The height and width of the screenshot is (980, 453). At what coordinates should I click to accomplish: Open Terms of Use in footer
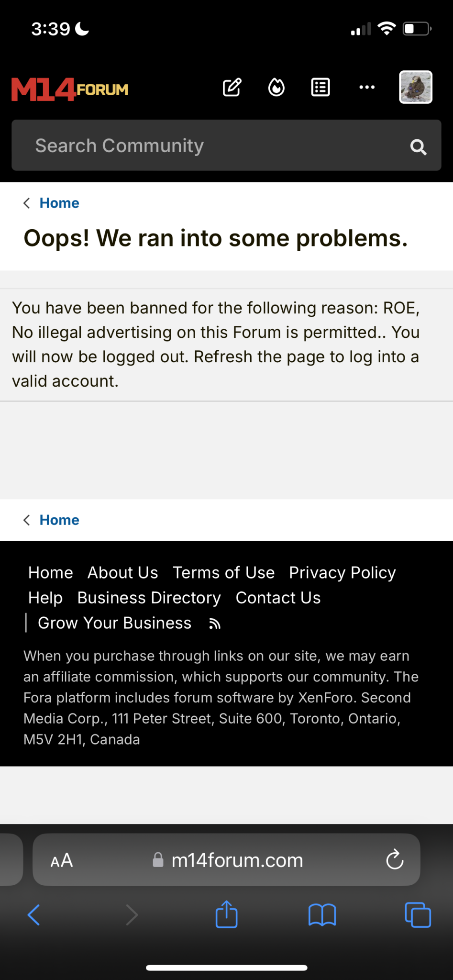click(224, 573)
